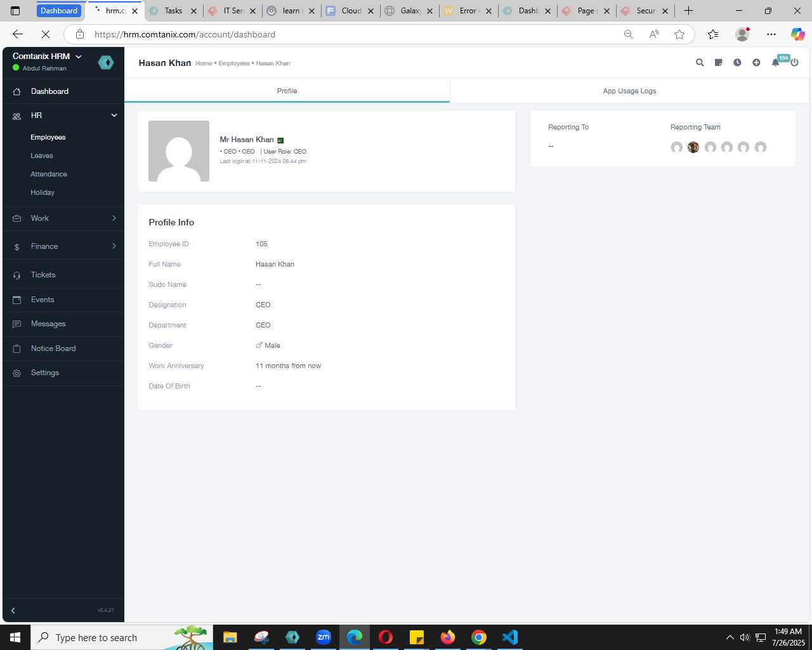Open Sticky Notes from the taskbar

[417, 637]
